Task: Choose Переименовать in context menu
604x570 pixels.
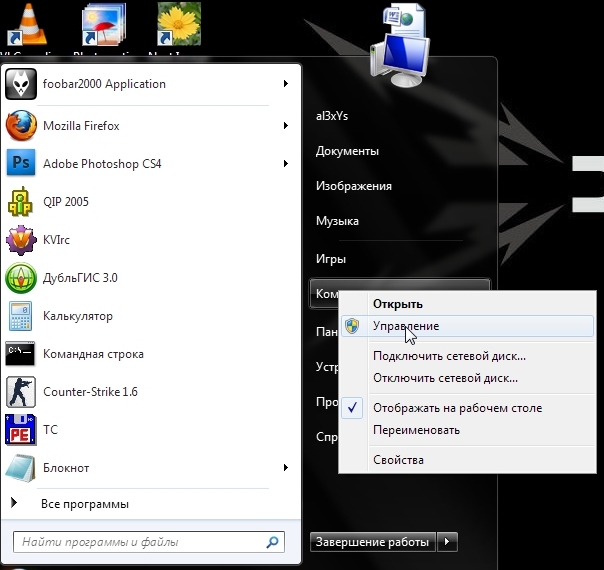Action: point(467,430)
